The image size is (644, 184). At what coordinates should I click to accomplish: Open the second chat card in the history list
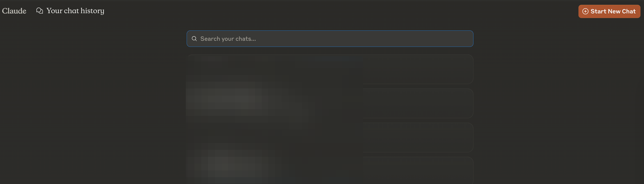coord(330,103)
